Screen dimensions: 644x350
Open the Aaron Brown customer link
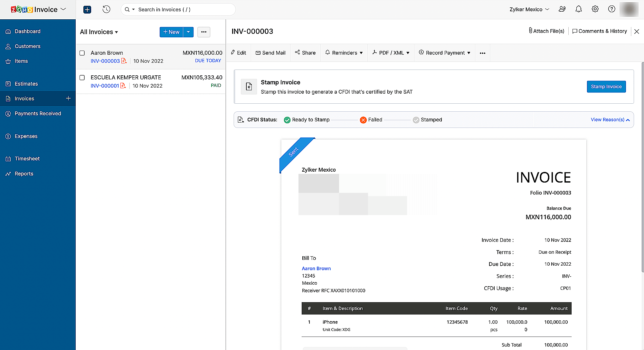tap(316, 268)
